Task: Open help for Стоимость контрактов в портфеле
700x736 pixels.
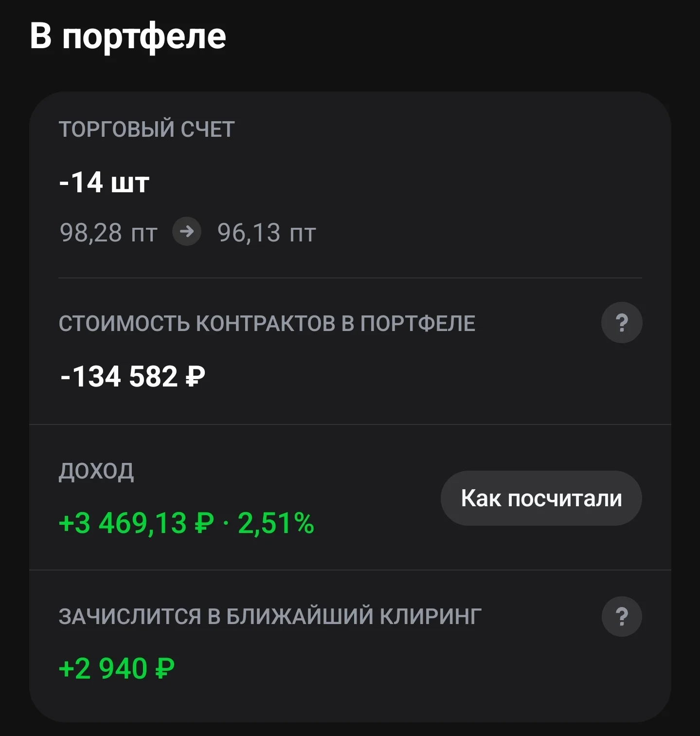Action: (x=622, y=323)
